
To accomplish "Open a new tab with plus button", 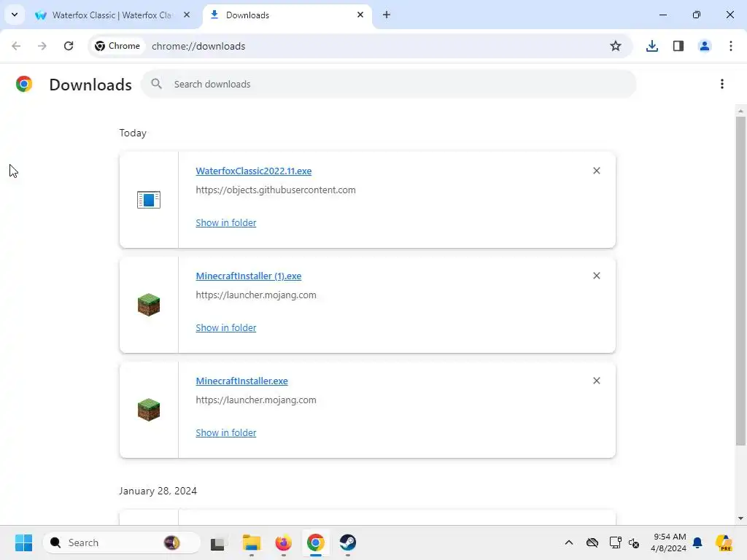I will (387, 15).
